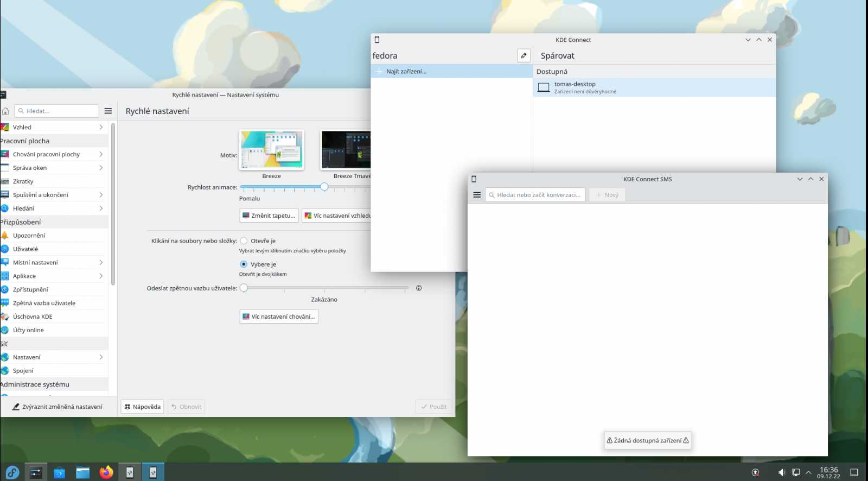
Task: Expand the Hledání chevron
Action: point(101,208)
